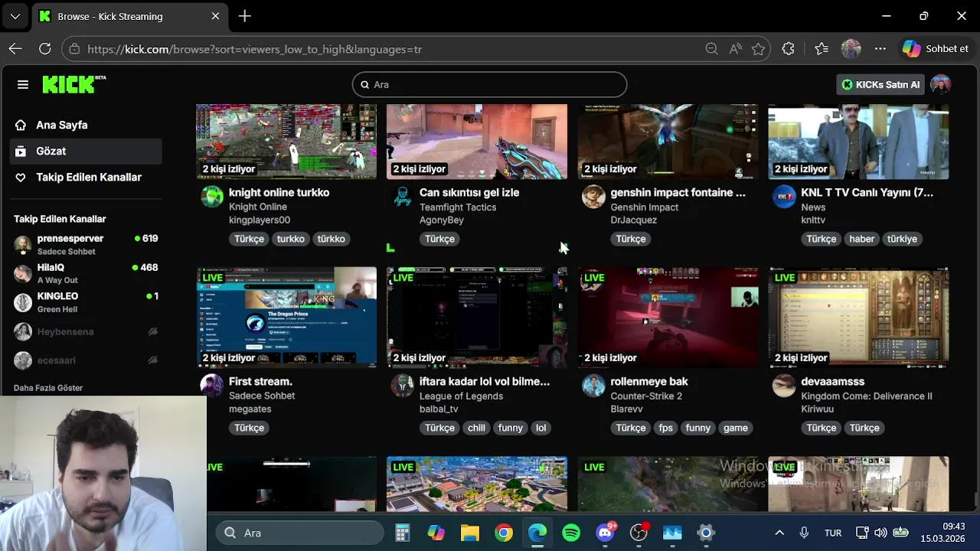Open the Counter-Strike 2 category link

646,396
